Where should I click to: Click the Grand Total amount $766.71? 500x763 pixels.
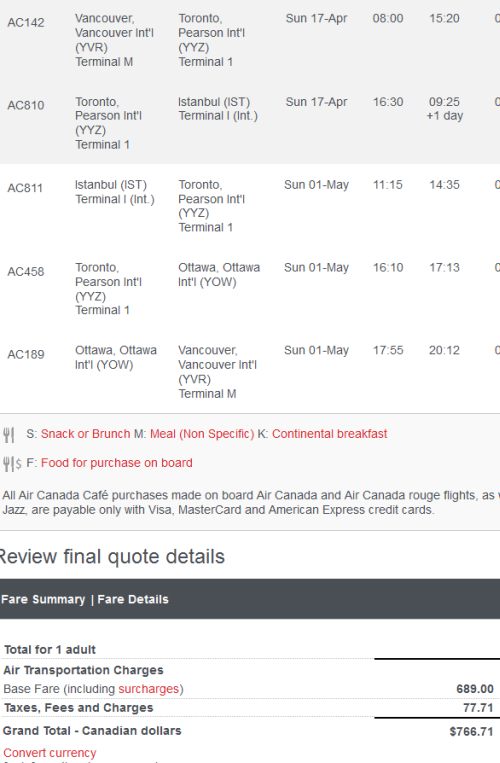click(x=471, y=731)
